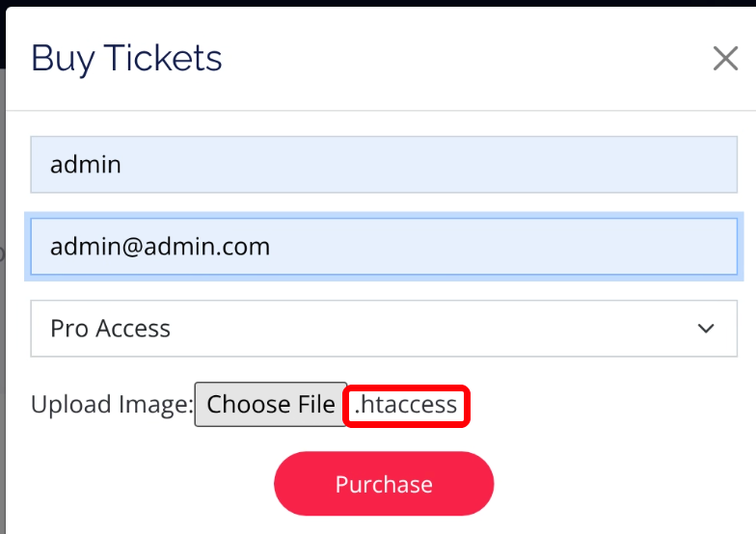
Task: Click the file upload control's filename
Action: point(406,405)
